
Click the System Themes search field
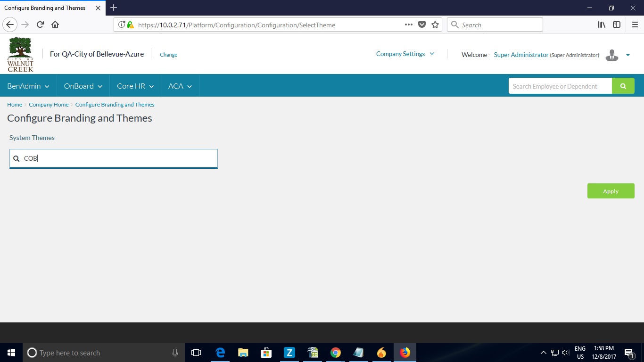click(118, 159)
